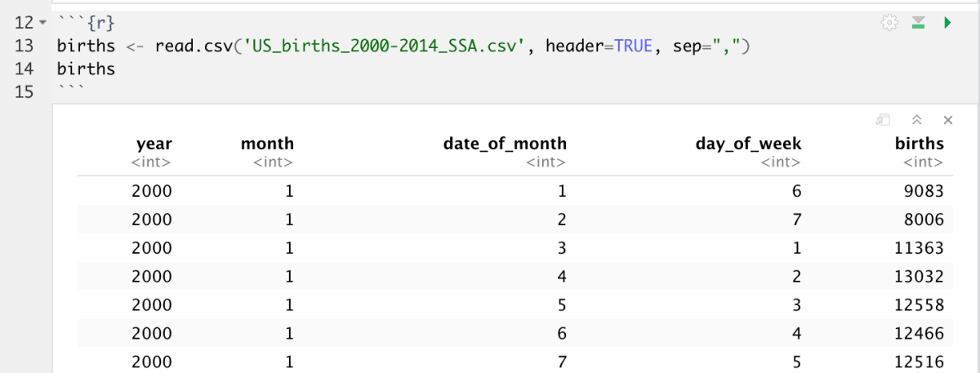Click births value 12558
Screen dimensions: 980x373
point(920,305)
